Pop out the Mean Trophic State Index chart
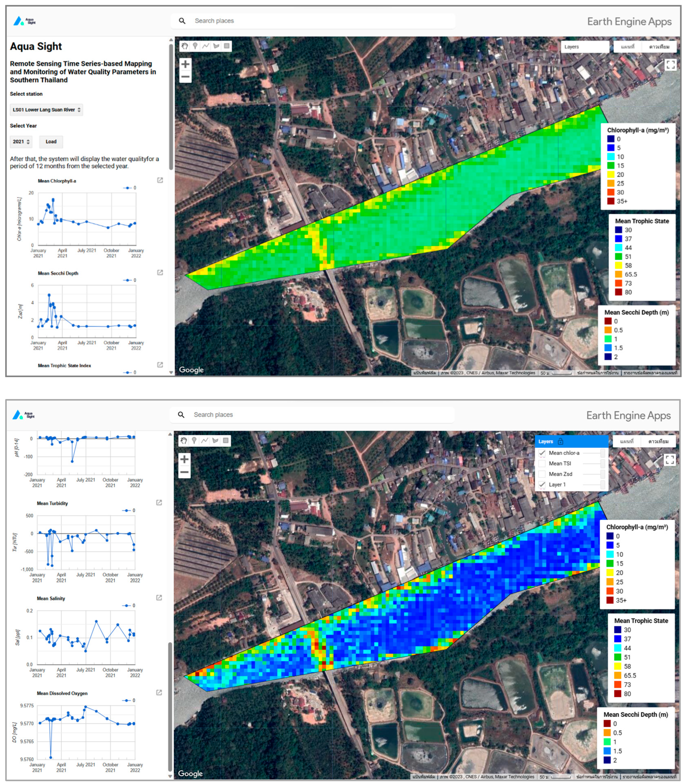685x784 pixels. pyautogui.click(x=160, y=365)
